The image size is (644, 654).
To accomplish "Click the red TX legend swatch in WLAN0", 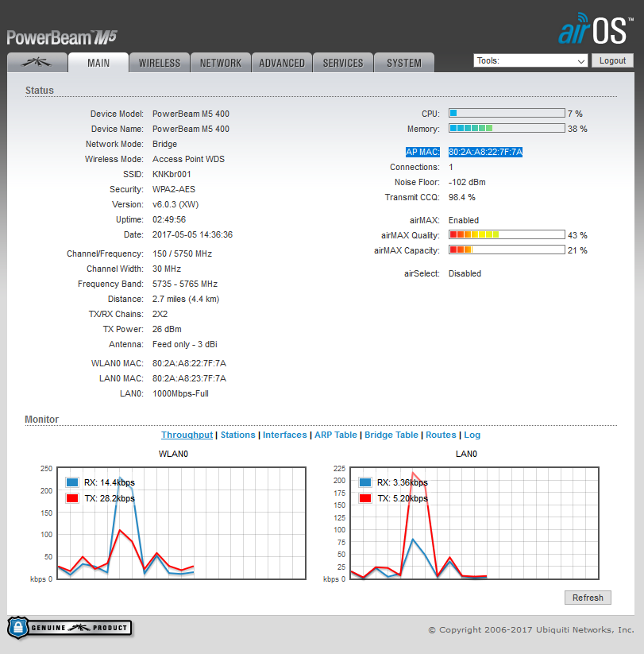I will click(72, 498).
